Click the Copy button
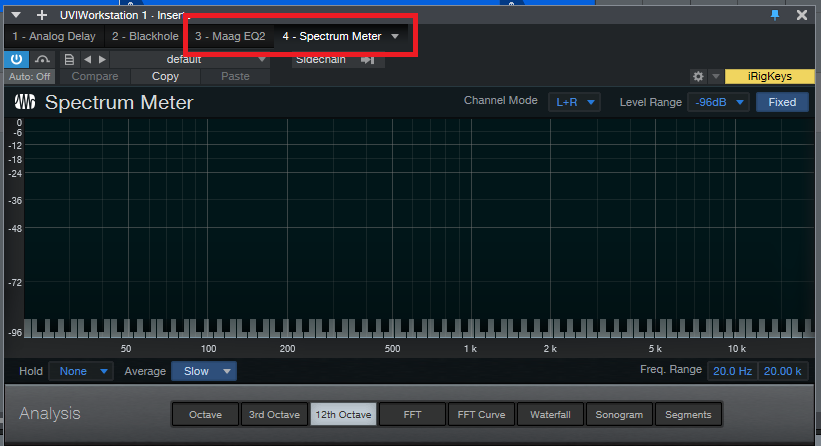Image resolution: width=821 pixels, height=446 pixels. tap(165, 76)
